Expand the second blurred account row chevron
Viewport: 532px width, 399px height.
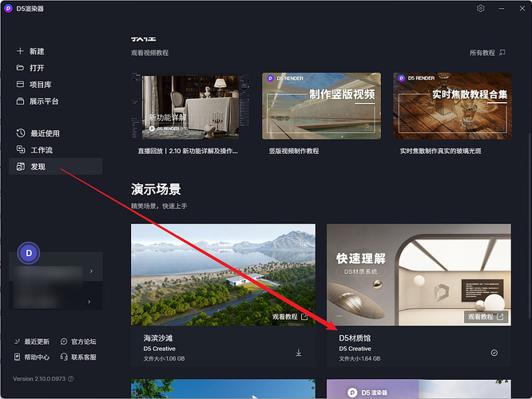coord(89,302)
